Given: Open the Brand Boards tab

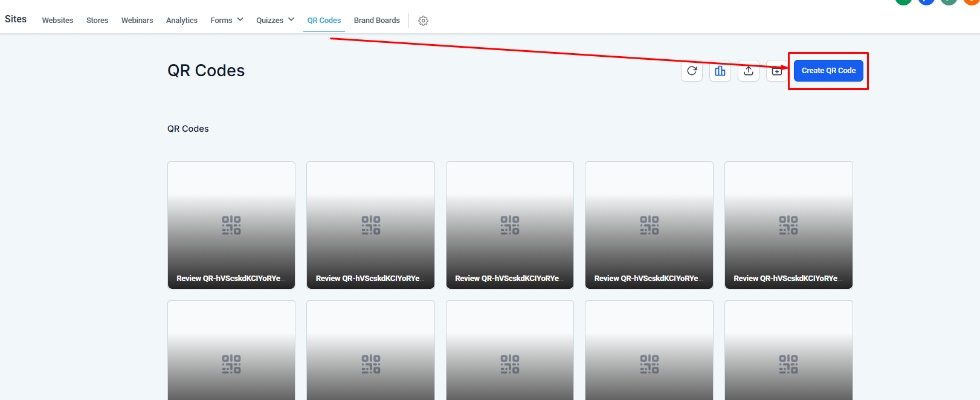Looking at the screenshot, I should 377,20.
